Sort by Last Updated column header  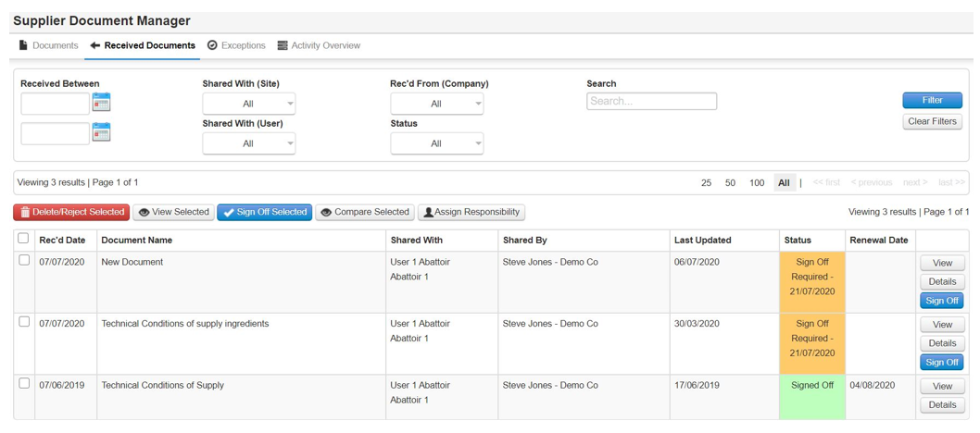click(702, 241)
